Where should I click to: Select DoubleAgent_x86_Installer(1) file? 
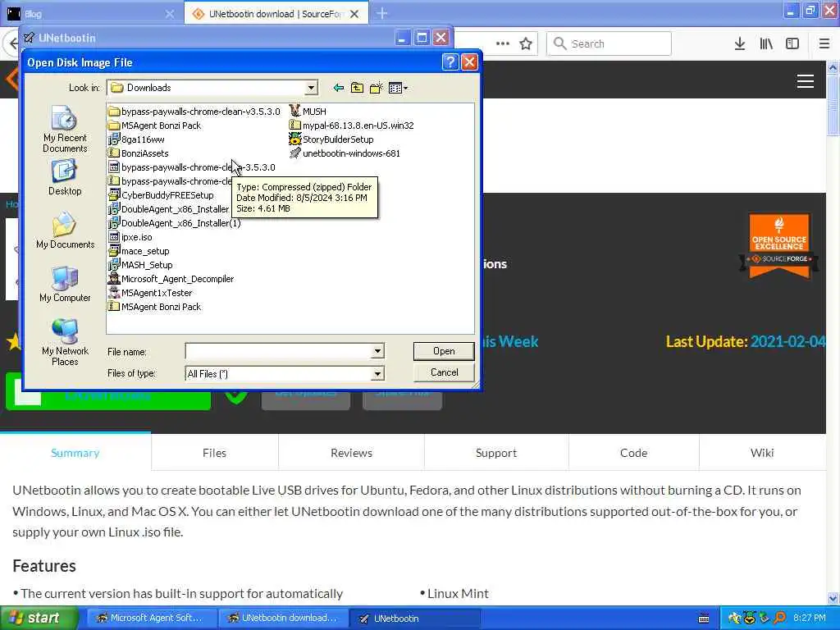pos(174,223)
